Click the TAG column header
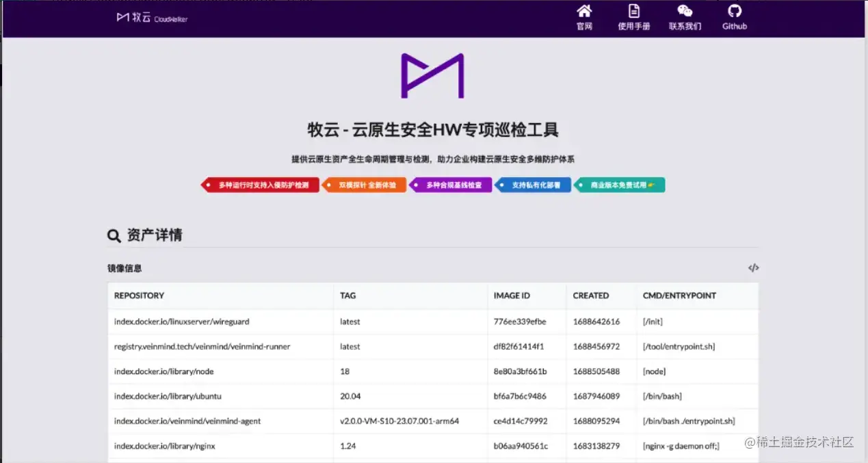Screen dimensions: 868x463 [348, 295]
